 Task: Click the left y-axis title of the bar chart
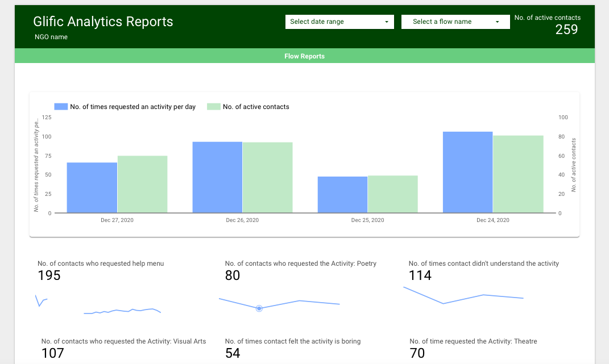click(36, 165)
